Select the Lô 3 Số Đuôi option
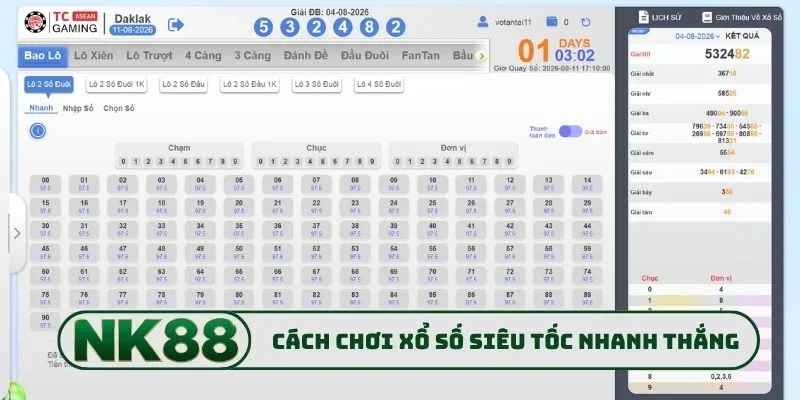The image size is (800, 400). pyautogui.click(x=316, y=85)
